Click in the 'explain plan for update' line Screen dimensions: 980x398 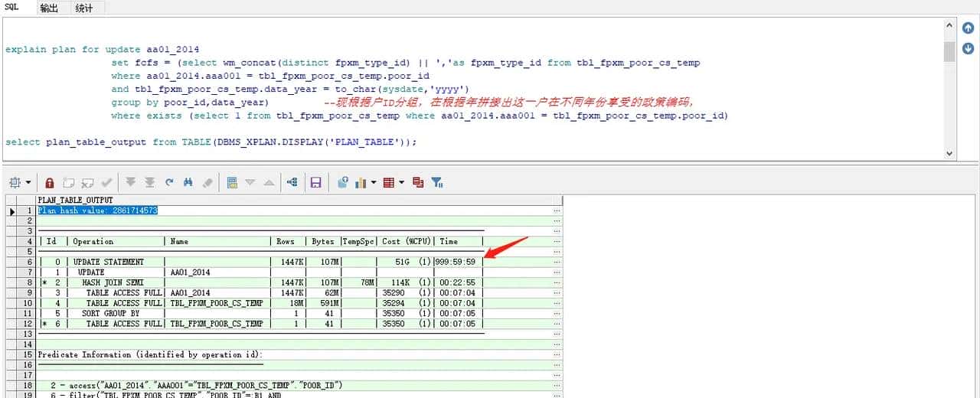coord(102,50)
